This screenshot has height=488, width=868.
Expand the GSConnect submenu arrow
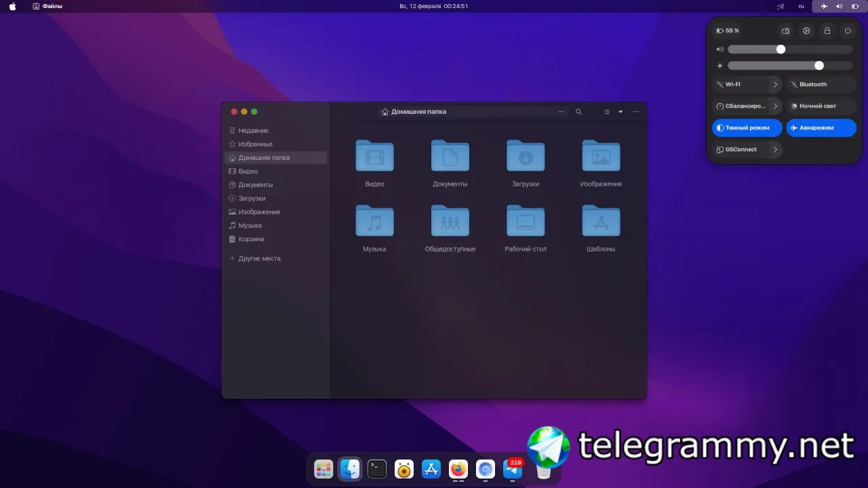click(775, 150)
